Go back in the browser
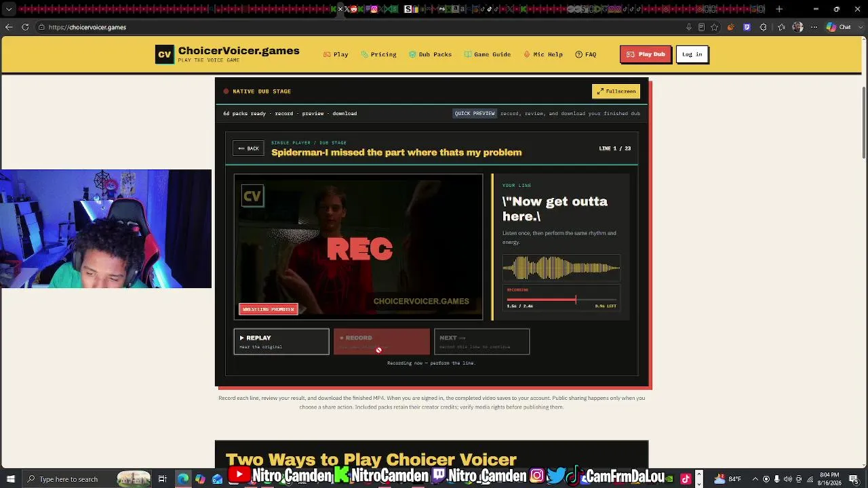The width and height of the screenshot is (868, 488). click(9, 27)
